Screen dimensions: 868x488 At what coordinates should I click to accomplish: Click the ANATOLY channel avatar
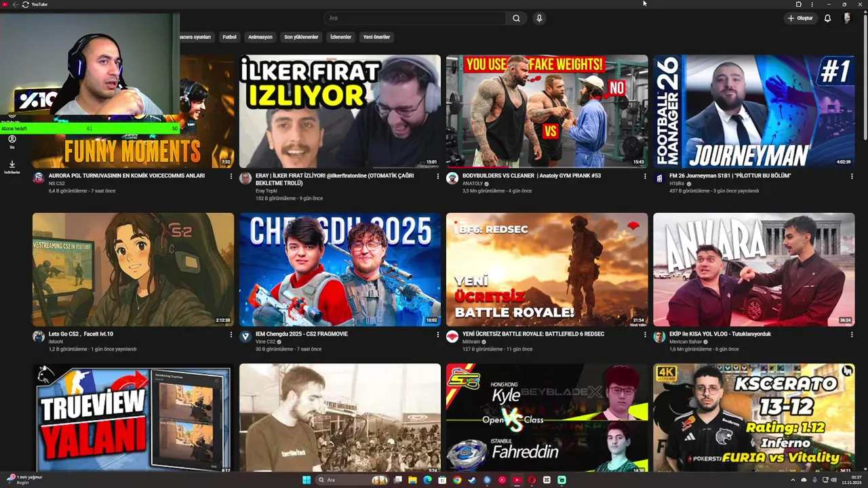tap(452, 178)
